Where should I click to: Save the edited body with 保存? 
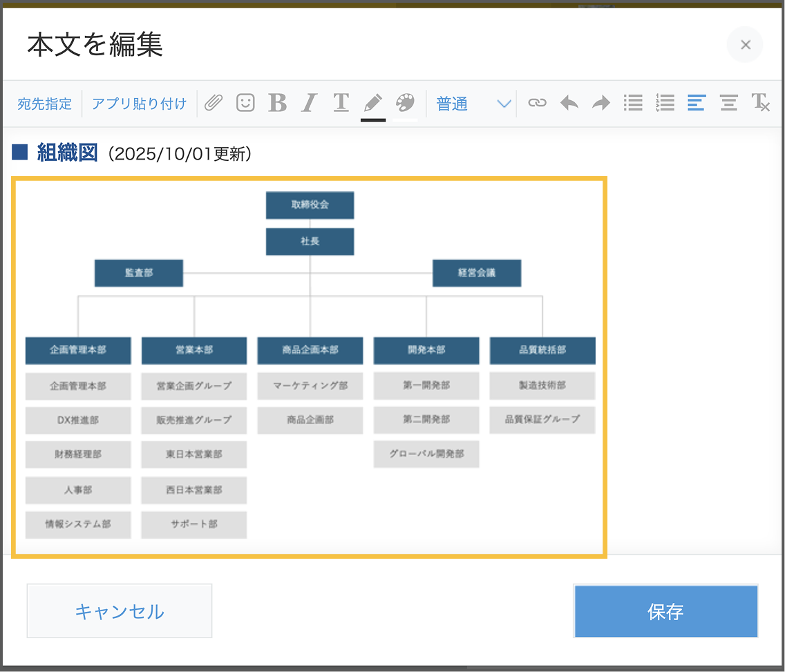click(665, 611)
